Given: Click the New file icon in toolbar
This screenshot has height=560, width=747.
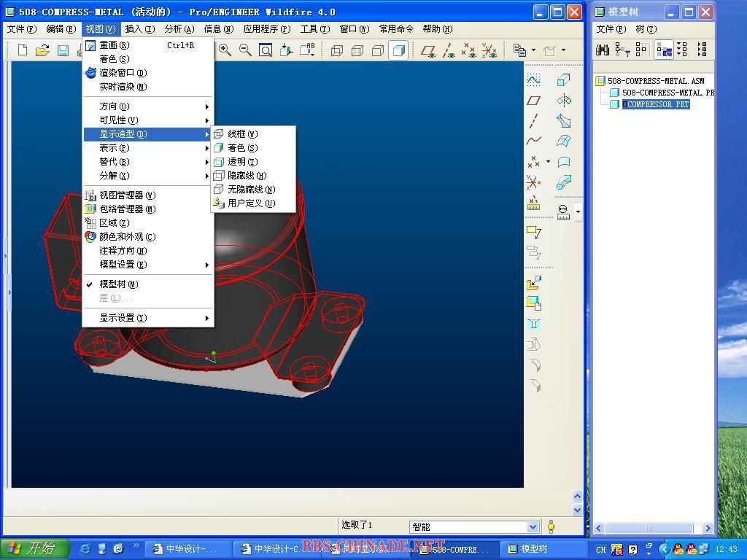Looking at the screenshot, I should tap(23, 50).
